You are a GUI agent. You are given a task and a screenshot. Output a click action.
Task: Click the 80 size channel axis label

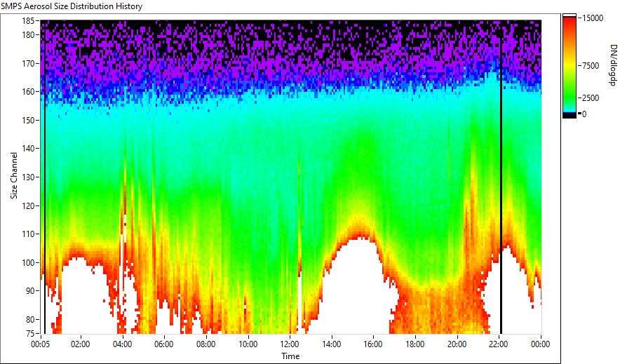[32, 319]
